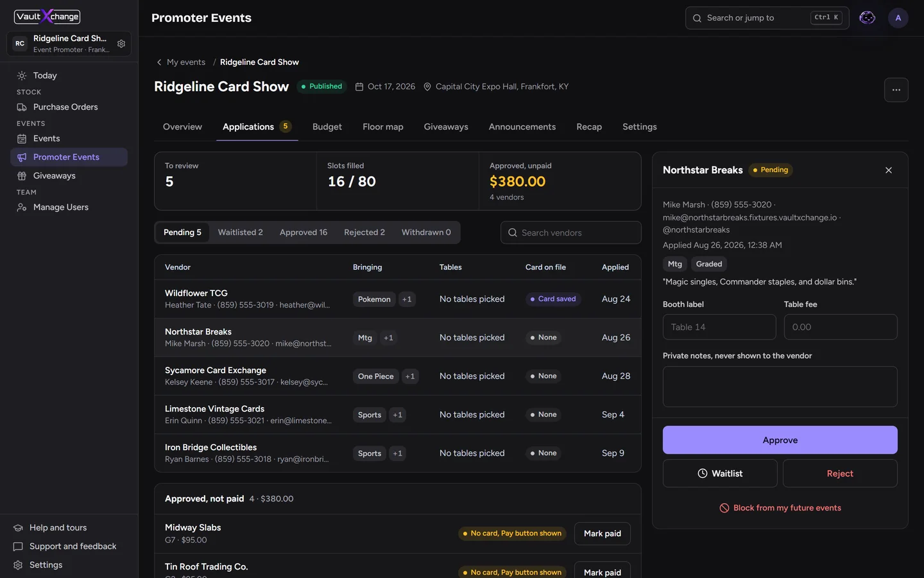Click the Booth label input field
The height and width of the screenshot is (578, 924).
point(719,327)
